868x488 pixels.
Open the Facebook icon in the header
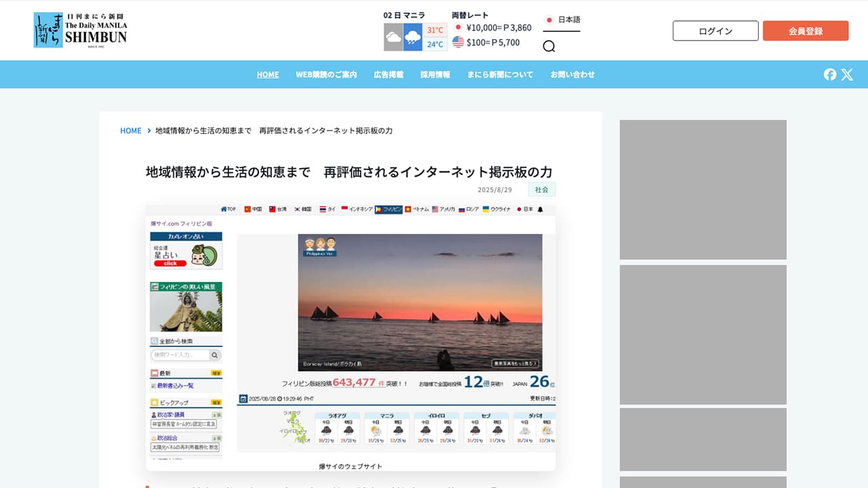click(x=830, y=75)
